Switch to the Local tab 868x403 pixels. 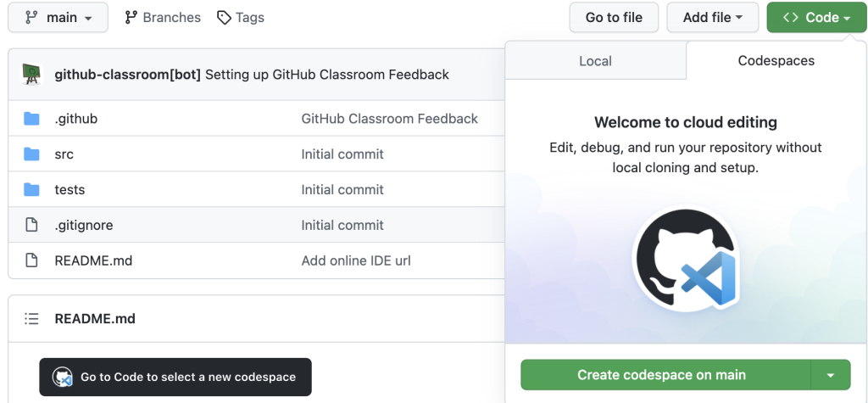point(595,61)
